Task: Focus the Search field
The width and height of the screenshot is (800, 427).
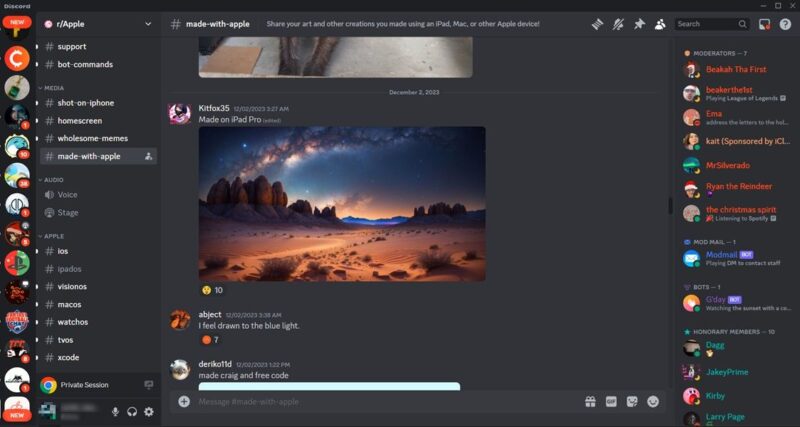Action: coord(712,24)
